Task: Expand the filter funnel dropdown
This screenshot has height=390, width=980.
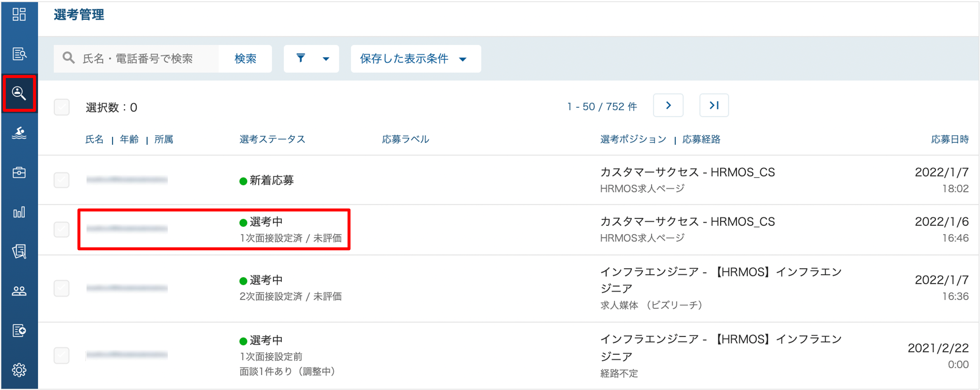Action: [x=311, y=59]
